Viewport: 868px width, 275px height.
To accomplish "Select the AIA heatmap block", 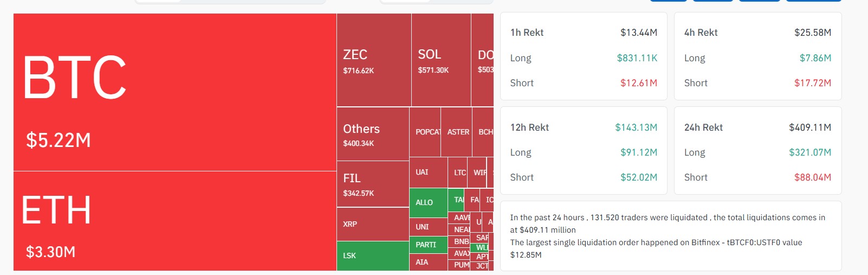I will [x=428, y=262].
